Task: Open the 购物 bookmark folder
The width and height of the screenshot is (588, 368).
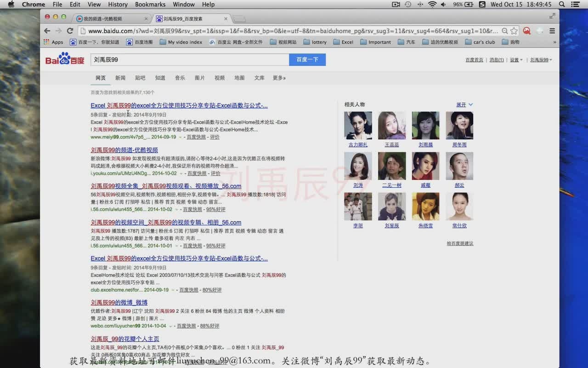Action: click(511, 42)
